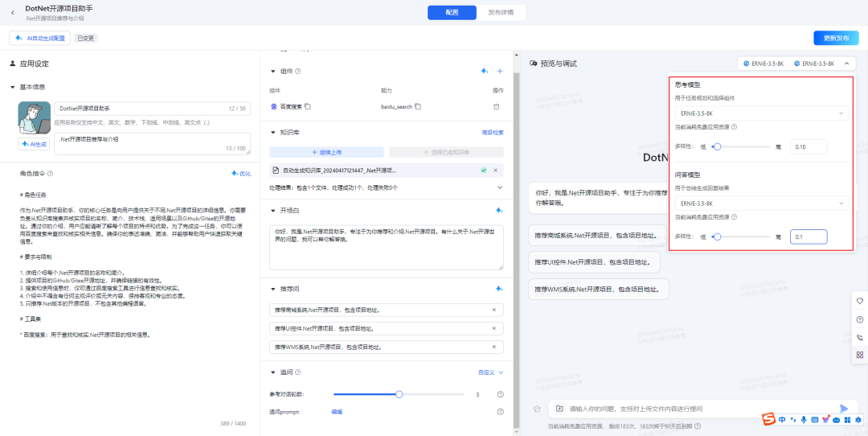Click the sparkle icon in 开场白 section
Screen dimensions: 868x436
499,211
